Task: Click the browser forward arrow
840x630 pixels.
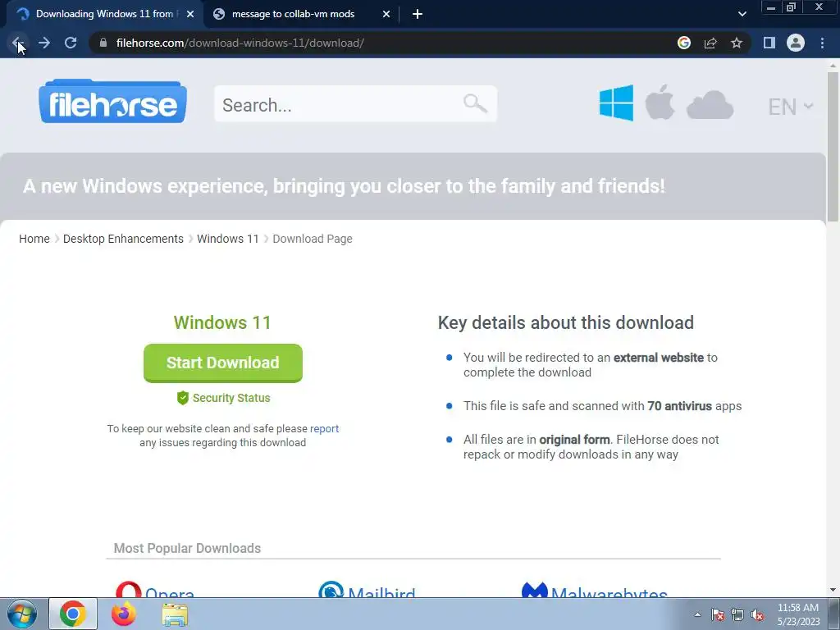Action: pyautogui.click(x=44, y=43)
